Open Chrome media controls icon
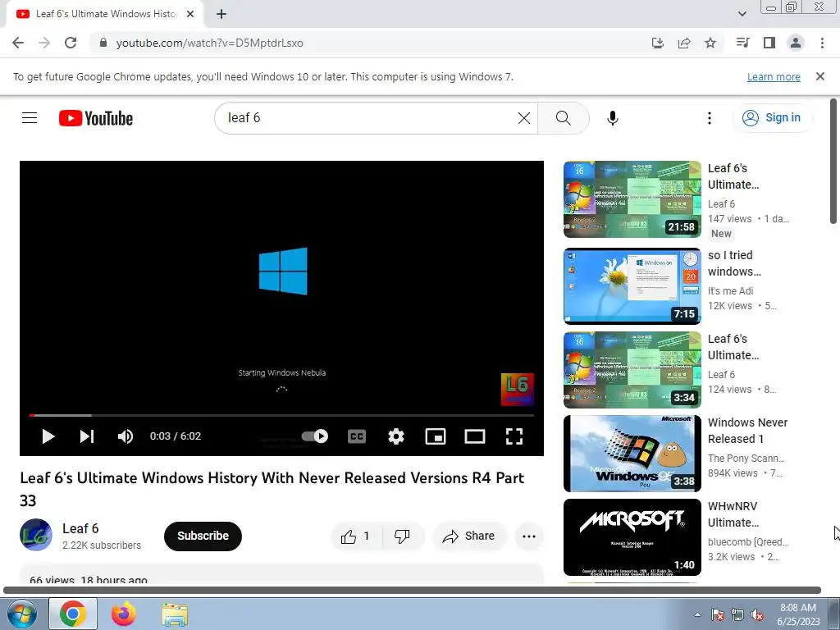 point(742,43)
